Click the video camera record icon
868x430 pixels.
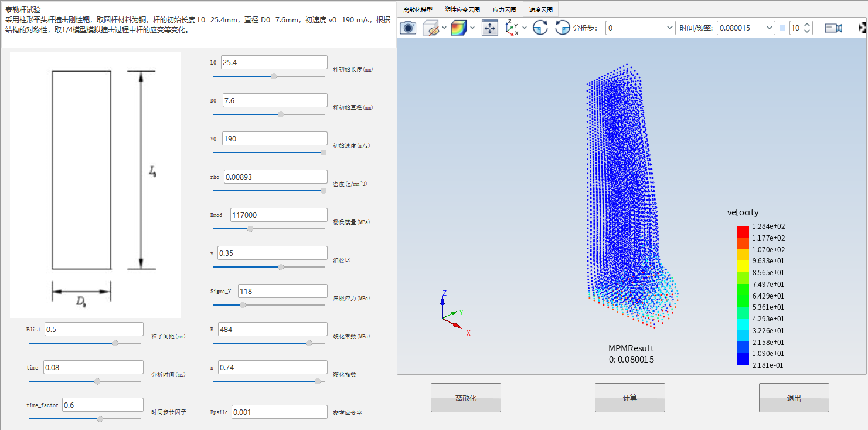coord(833,28)
